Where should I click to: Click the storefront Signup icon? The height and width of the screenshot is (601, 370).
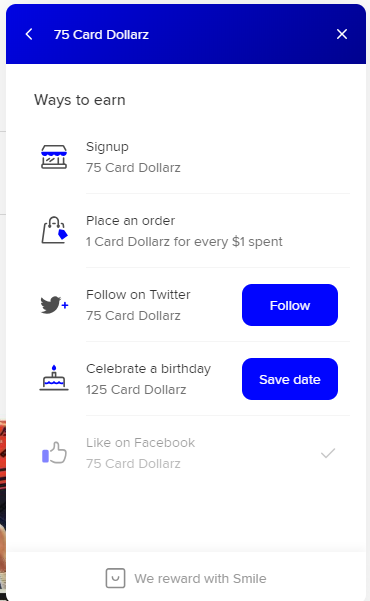pyautogui.click(x=54, y=157)
